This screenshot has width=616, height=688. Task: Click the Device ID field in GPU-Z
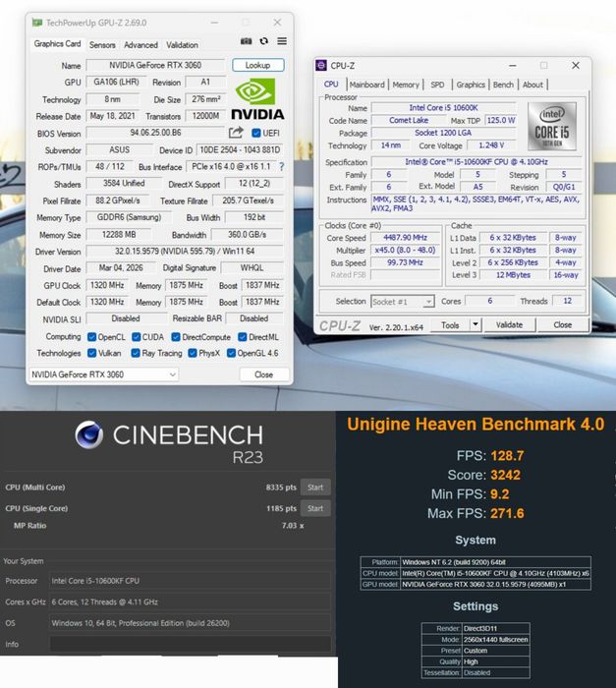tap(240, 150)
